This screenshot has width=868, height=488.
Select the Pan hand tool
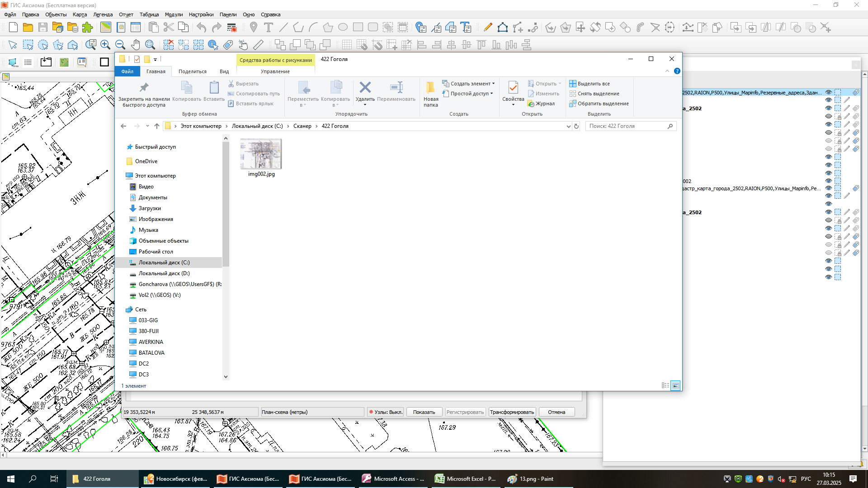click(135, 45)
